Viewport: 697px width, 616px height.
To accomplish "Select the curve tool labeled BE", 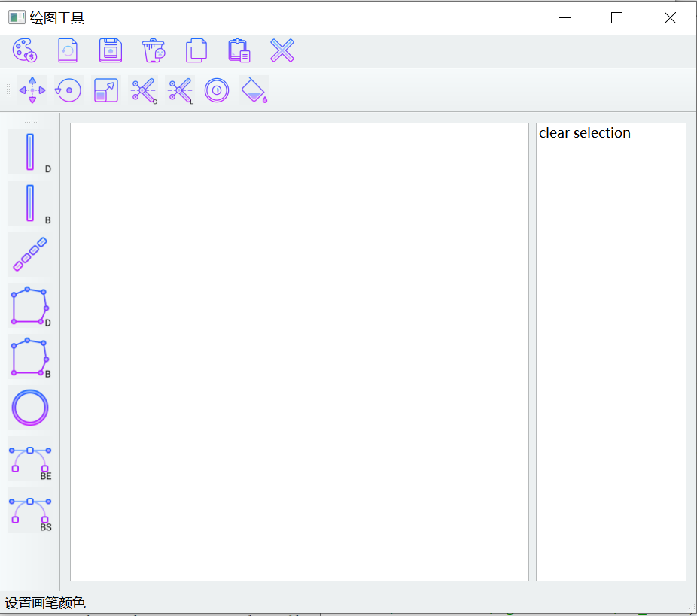I will coord(30,459).
